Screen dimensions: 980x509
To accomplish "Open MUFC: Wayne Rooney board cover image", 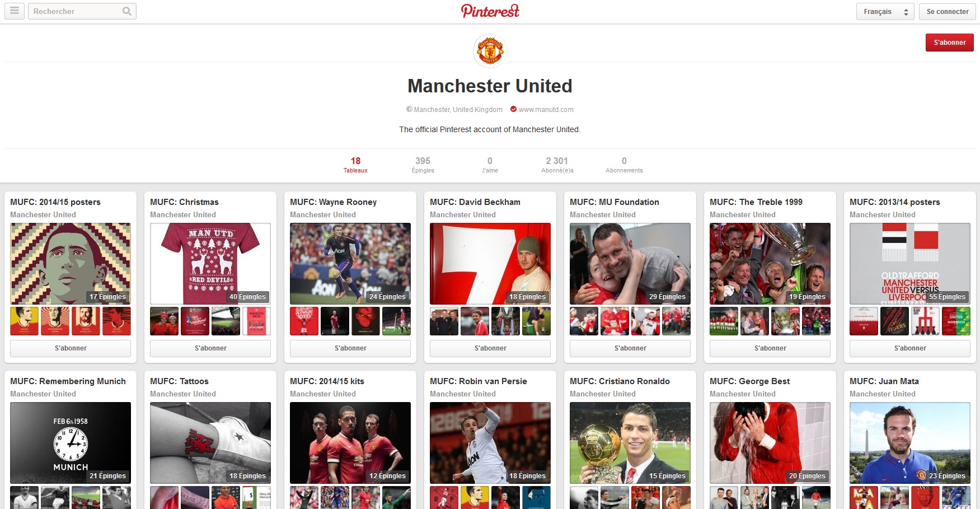I will (x=350, y=264).
